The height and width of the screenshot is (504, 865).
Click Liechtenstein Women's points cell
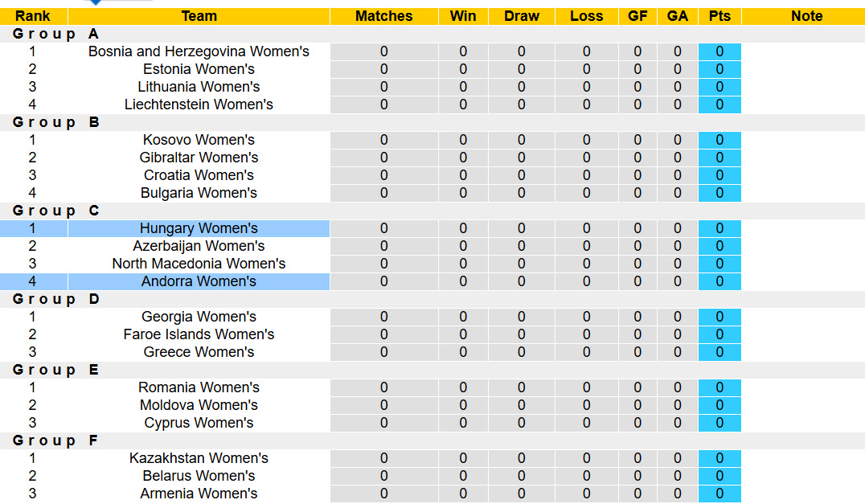[x=719, y=104]
